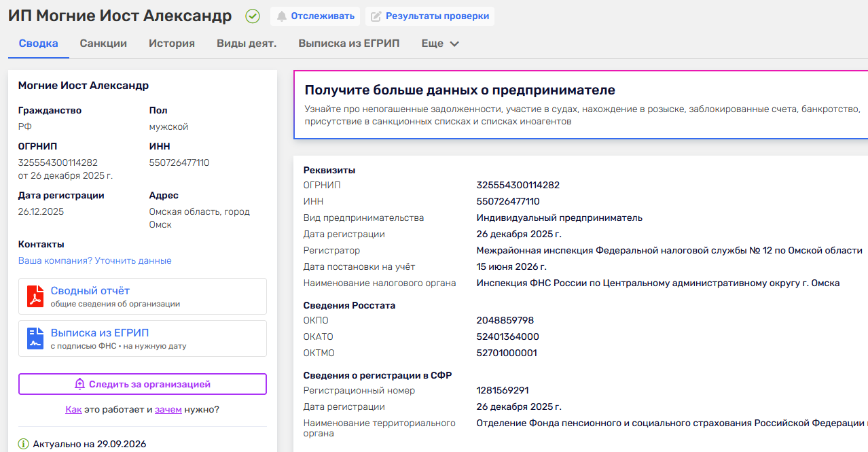This screenshot has height=452, width=868.
Task: Click the purple bell icon in Следить button
Action: (79, 384)
